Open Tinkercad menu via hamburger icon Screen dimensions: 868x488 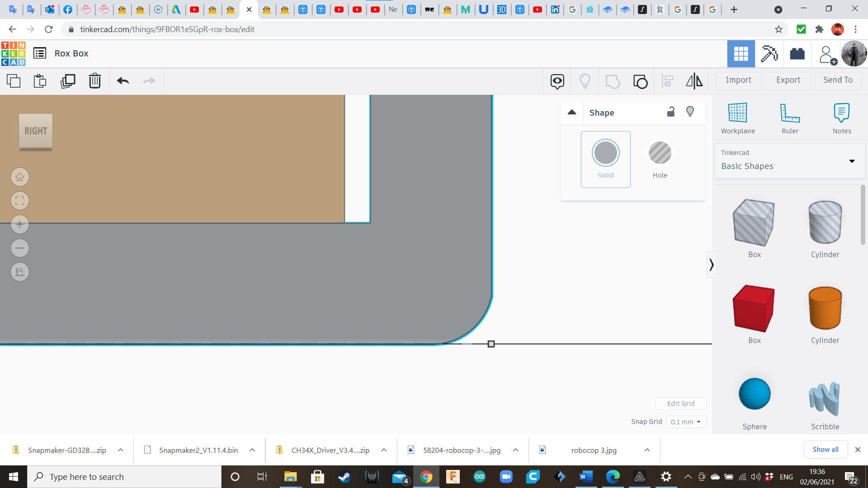(39, 54)
